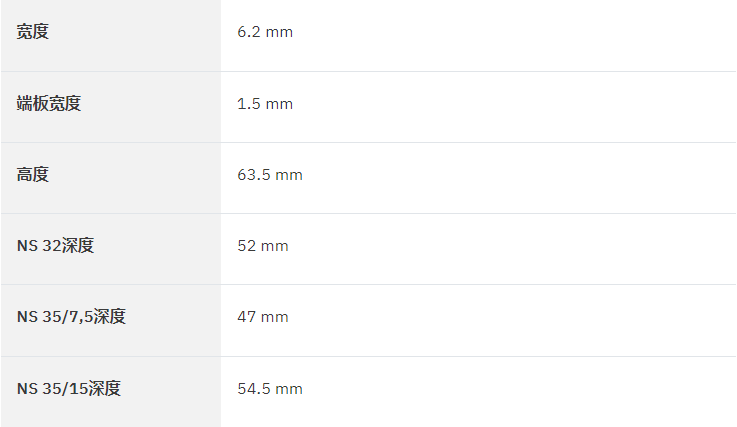Image resolution: width=737 pixels, height=427 pixels.
Task: Click the "mm" unit after 63.5
Action: point(289,175)
